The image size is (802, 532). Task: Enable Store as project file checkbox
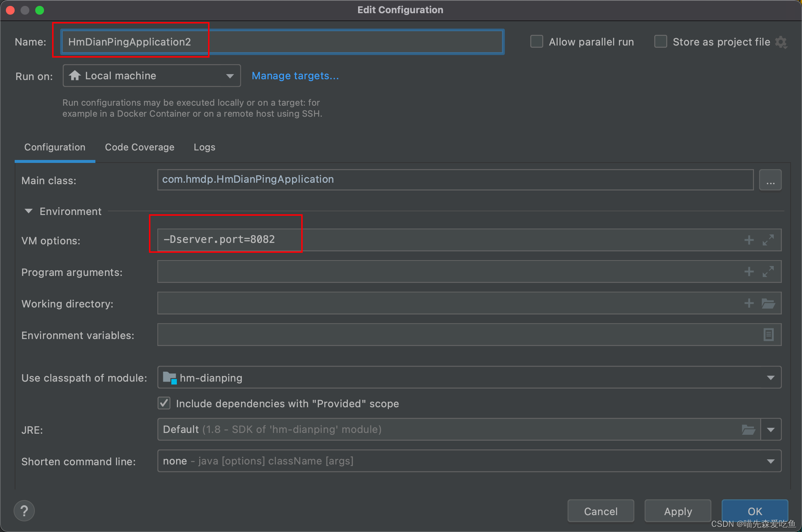661,41
